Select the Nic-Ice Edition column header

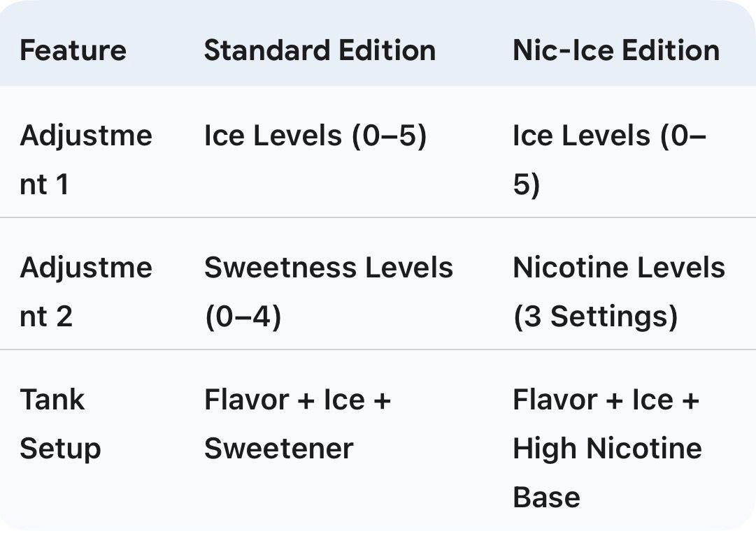coord(616,51)
